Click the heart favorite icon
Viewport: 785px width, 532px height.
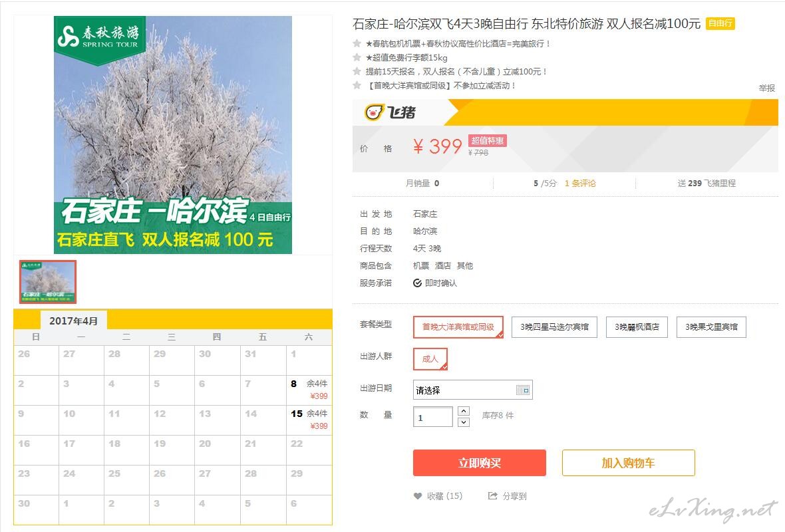(418, 496)
